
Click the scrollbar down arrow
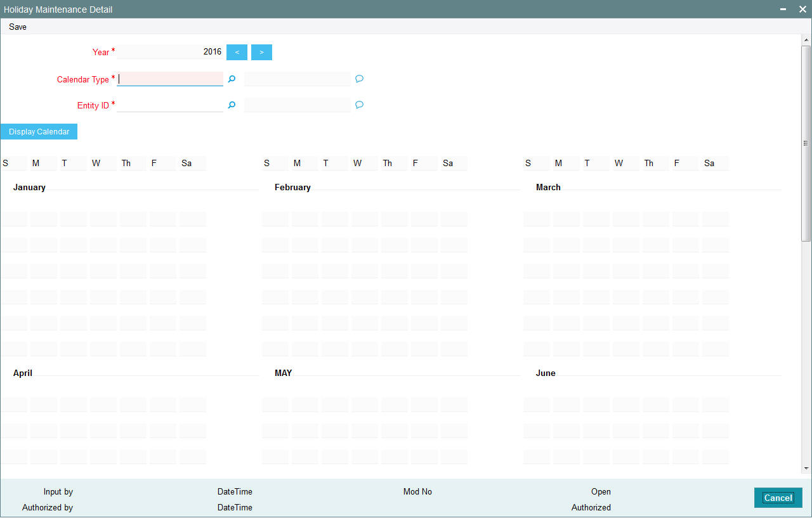[806, 469]
